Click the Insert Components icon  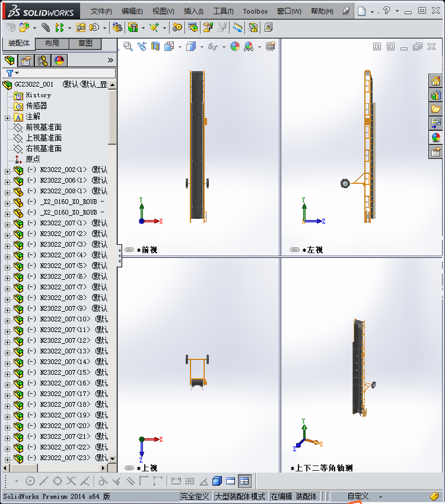24,27
